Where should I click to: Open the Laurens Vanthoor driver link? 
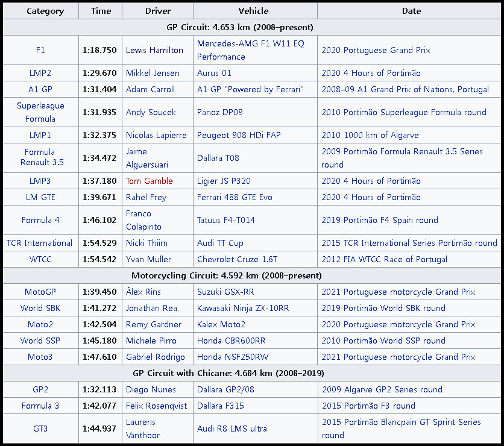click(142, 429)
